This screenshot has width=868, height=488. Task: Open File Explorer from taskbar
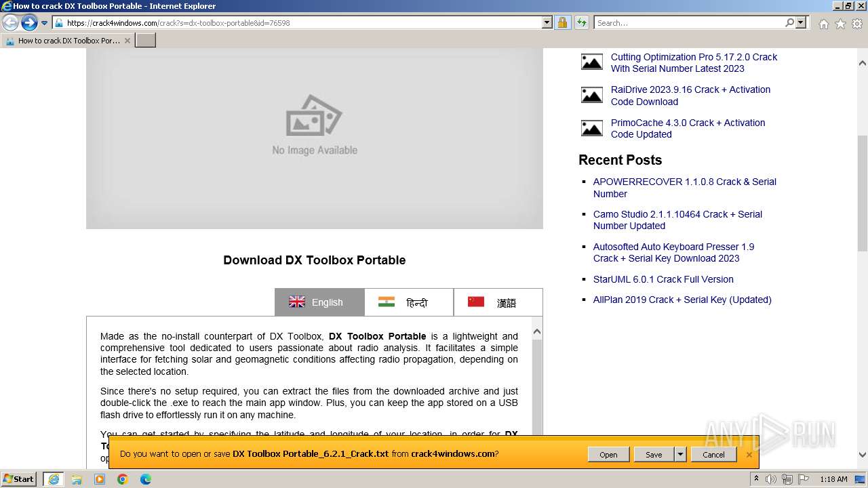77,479
